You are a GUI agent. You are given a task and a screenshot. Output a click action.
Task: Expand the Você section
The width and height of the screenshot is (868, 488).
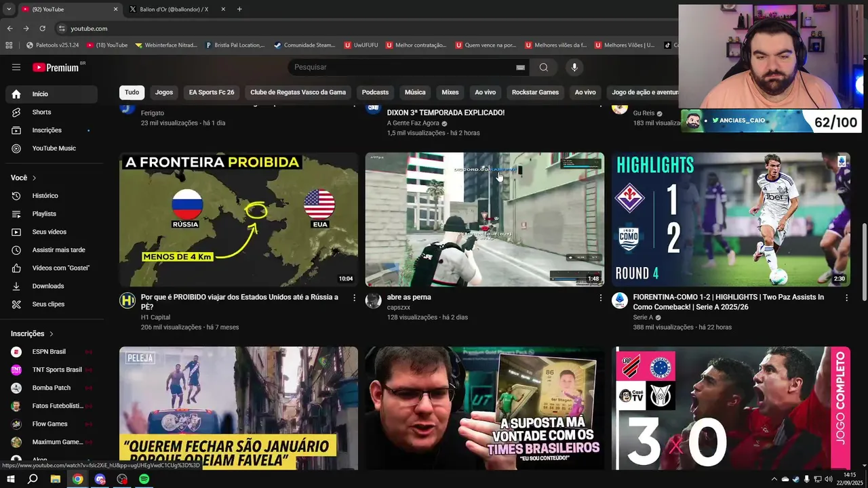(x=24, y=178)
